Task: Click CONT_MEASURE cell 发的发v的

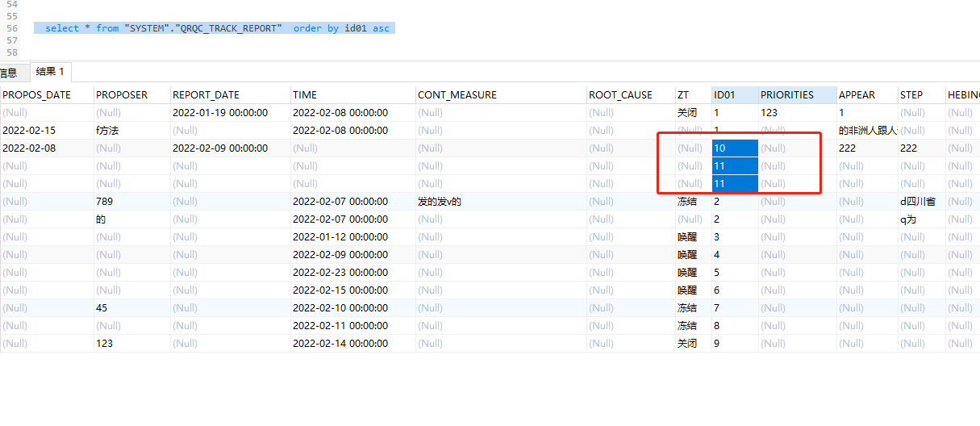Action: [x=501, y=201]
